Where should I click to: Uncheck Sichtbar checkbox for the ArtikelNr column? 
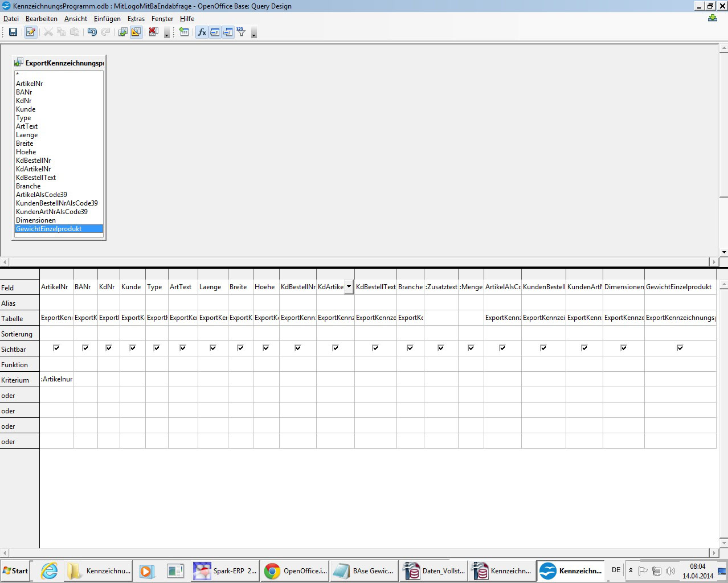(x=56, y=348)
